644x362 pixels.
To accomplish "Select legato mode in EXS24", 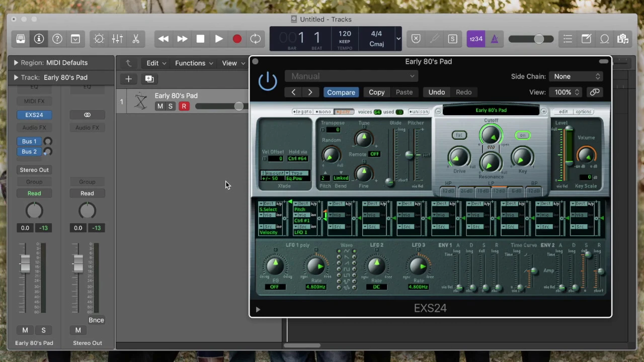I will (302, 112).
